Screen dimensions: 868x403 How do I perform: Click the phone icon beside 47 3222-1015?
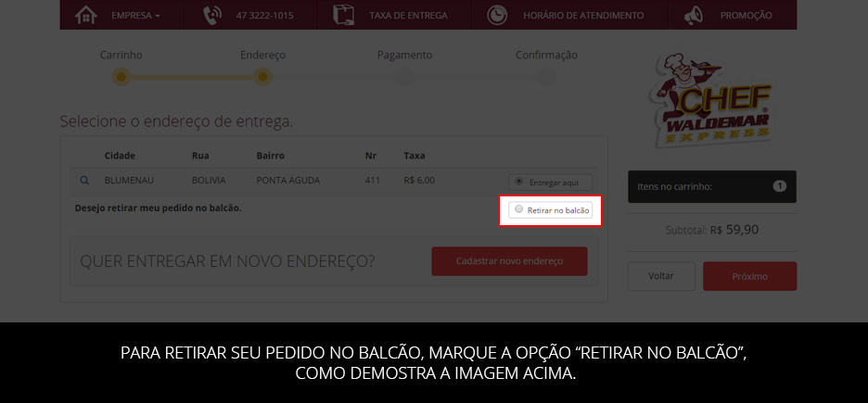[x=212, y=16]
